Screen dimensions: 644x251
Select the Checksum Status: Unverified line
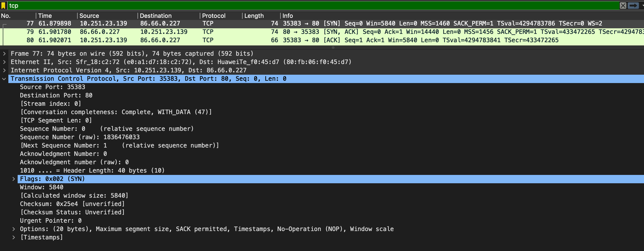[72, 212]
